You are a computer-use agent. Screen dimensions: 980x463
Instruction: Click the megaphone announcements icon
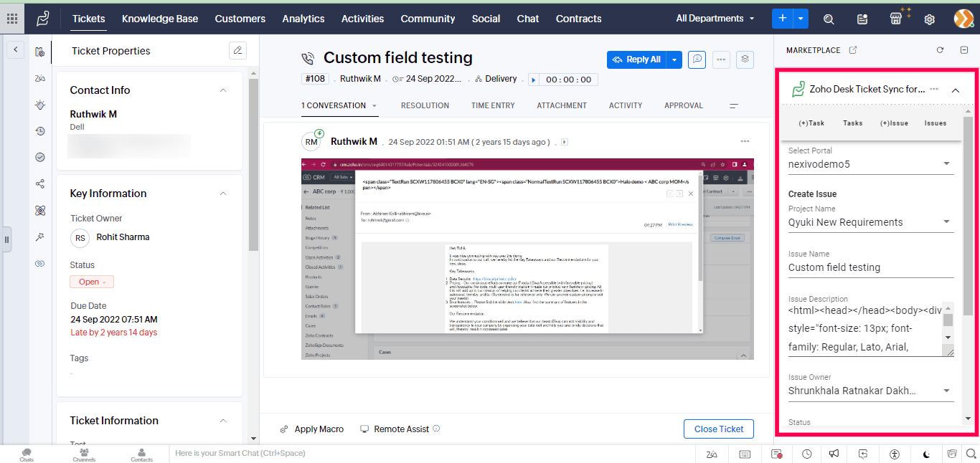pyautogui.click(x=834, y=454)
